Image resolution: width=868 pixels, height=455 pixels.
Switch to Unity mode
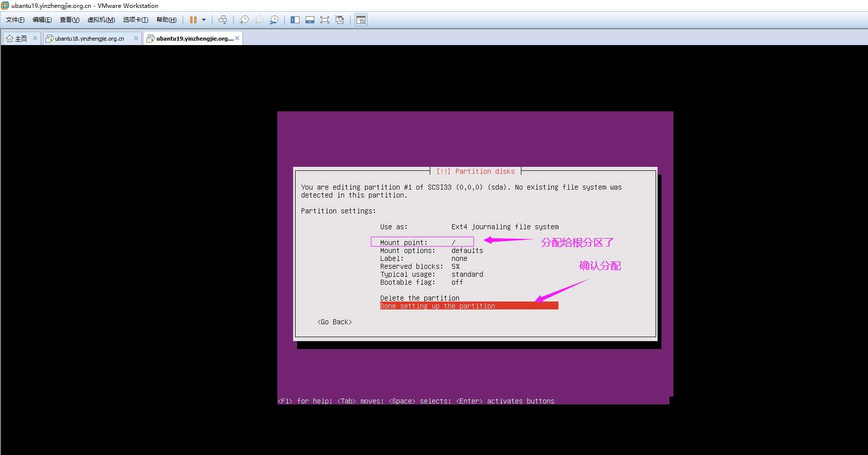340,20
